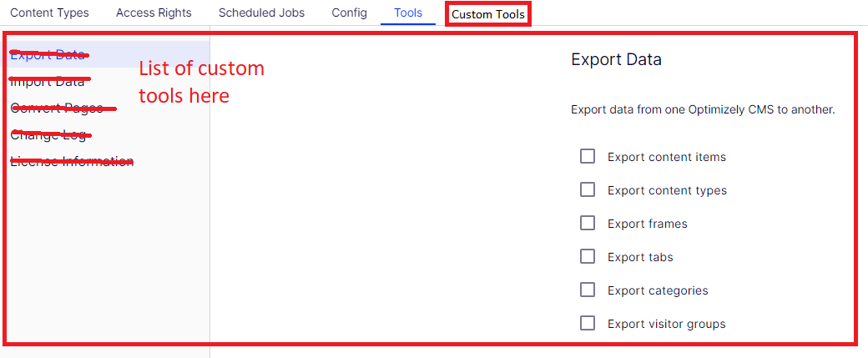Switch to the Access Rights tab
The height and width of the screenshot is (358, 868).
point(154,13)
